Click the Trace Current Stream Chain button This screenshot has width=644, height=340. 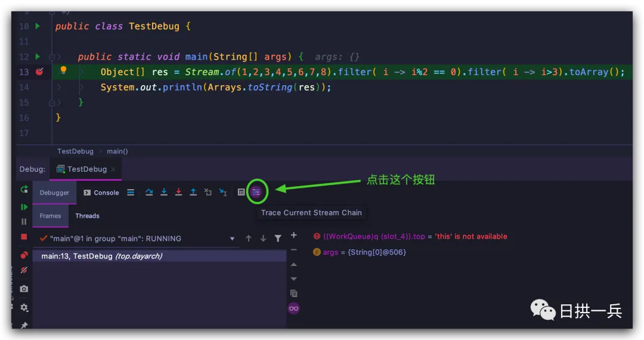(256, 191)
